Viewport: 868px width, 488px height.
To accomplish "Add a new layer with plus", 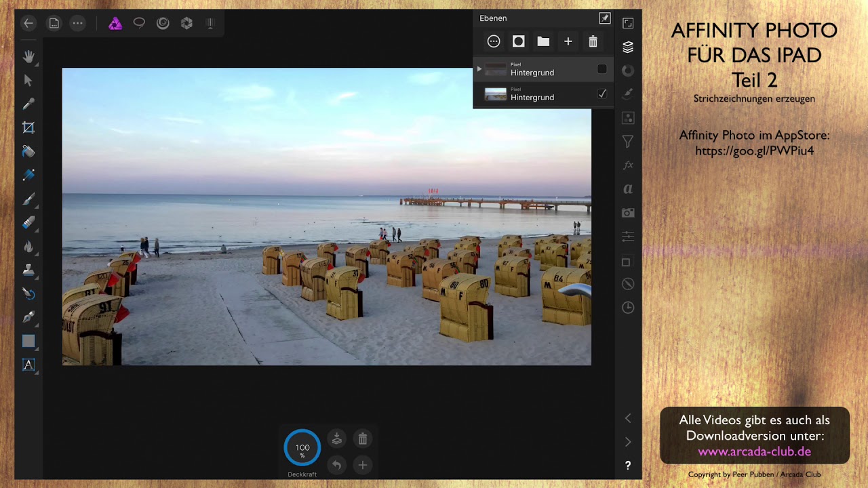I will (568, 42).
